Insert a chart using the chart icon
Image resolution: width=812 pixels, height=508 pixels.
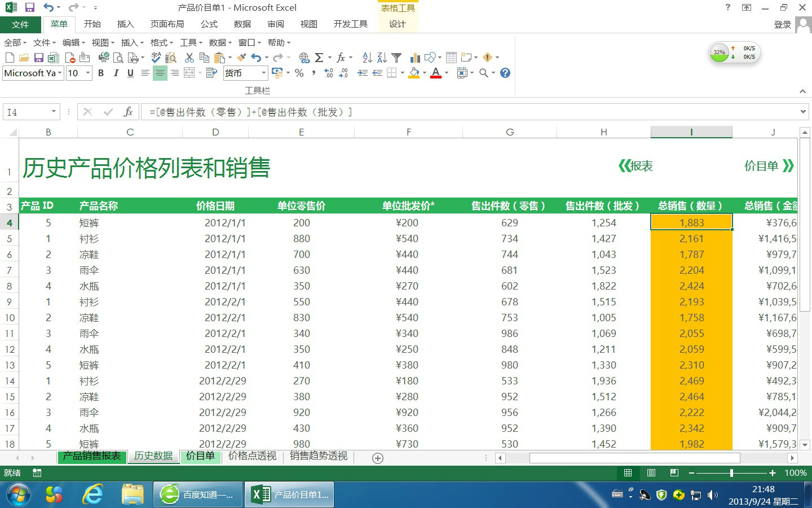(415, 58)
